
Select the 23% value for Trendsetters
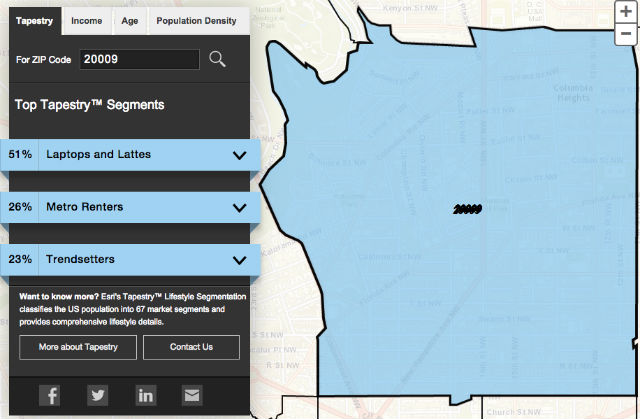(20, 259)
